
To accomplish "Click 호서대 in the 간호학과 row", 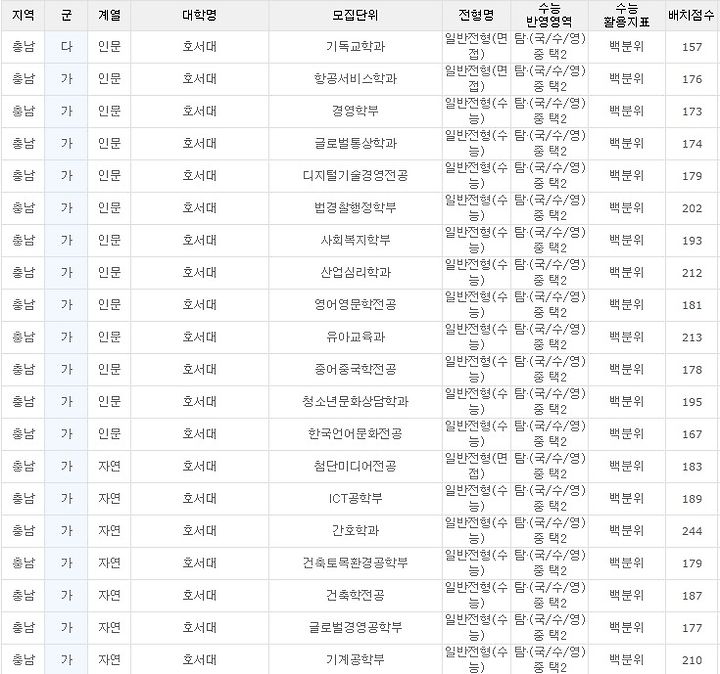I will 199,530.
